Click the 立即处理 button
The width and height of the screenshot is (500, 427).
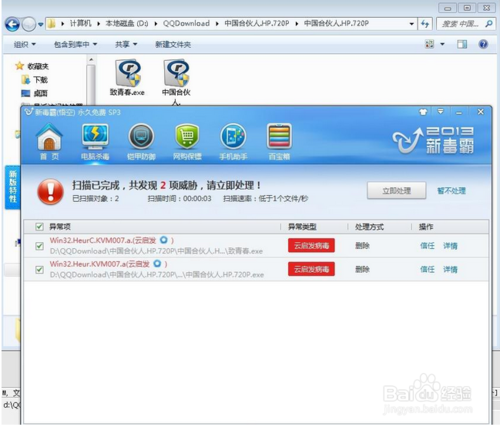pos(397,191)
